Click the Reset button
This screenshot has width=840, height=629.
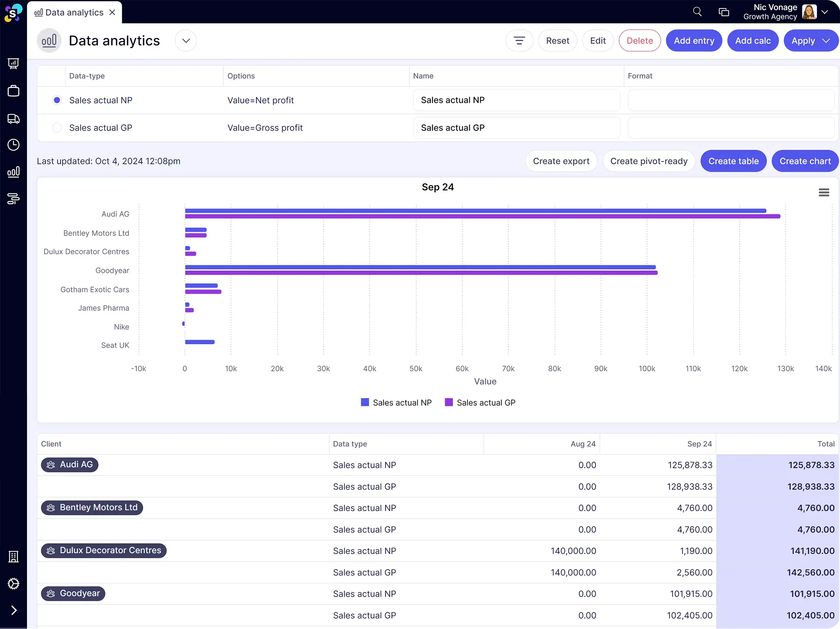(557, 41)
